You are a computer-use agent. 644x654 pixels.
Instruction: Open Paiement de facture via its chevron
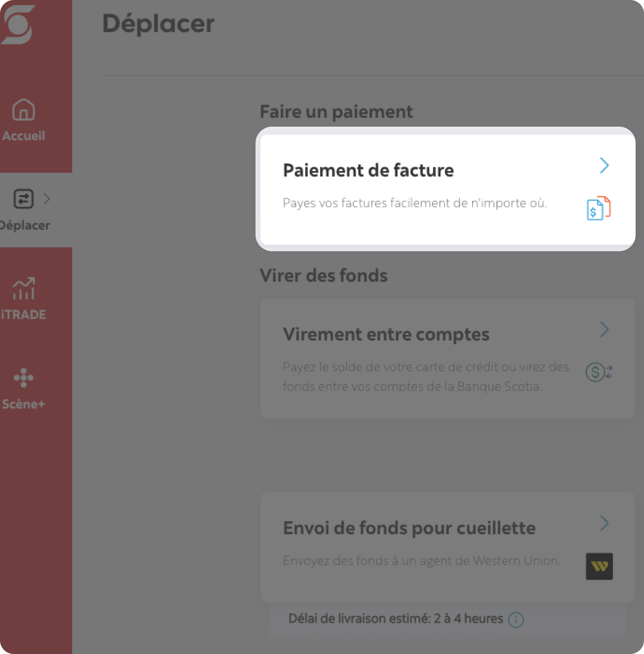pos(604,166)
